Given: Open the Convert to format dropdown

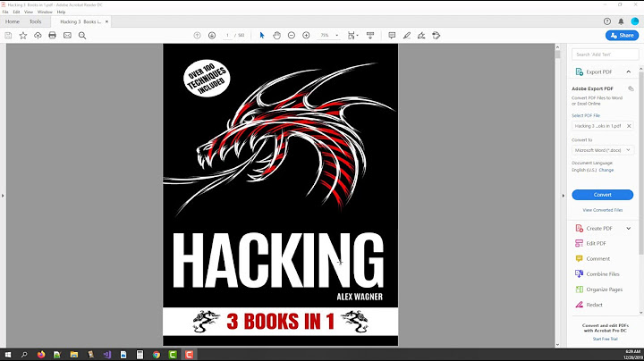Looking at the screenshot, I should (603, 150).
